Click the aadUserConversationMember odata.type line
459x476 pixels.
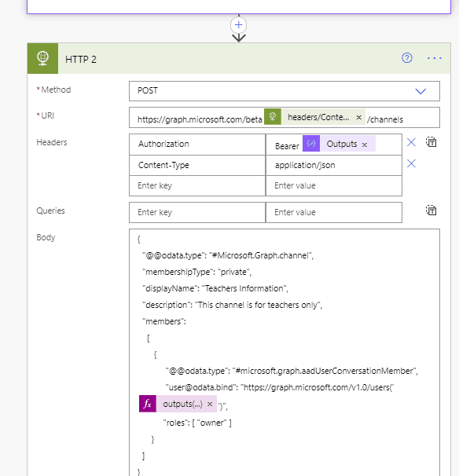[292, 371]
